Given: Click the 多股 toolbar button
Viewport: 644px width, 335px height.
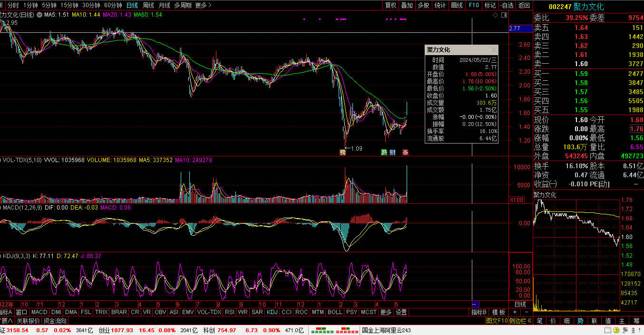Looking at the screenshot, I should 424,5.
